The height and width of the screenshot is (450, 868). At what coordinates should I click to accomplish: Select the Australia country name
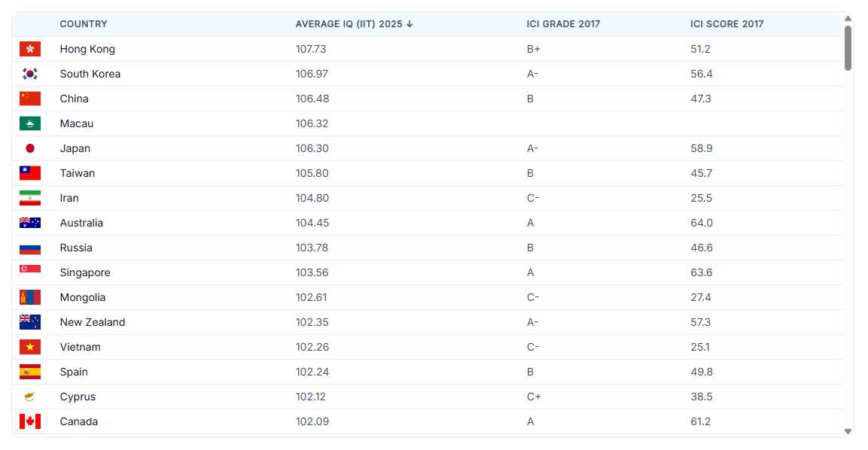[x=81, y=223]
